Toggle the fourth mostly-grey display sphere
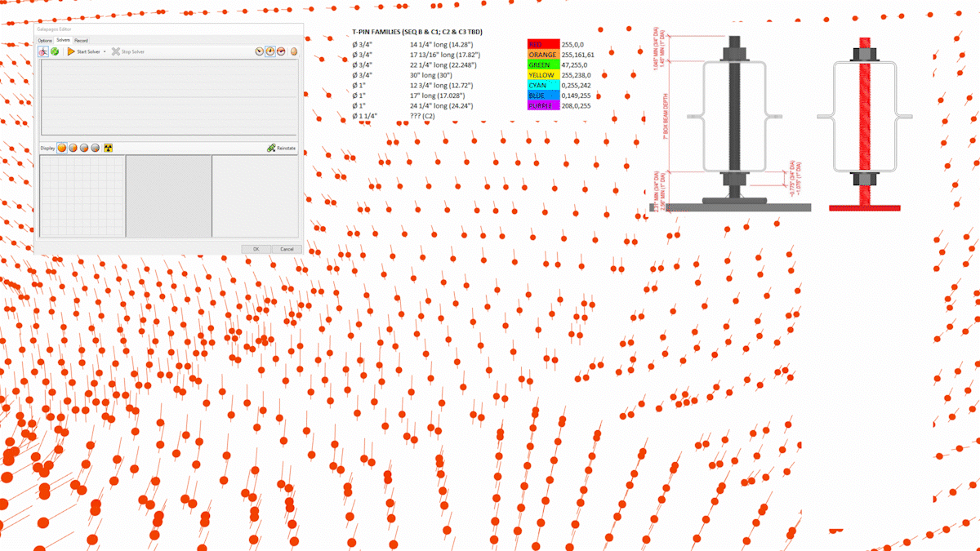The width and height of the screenshot is (980, 551). click(96, 149)
